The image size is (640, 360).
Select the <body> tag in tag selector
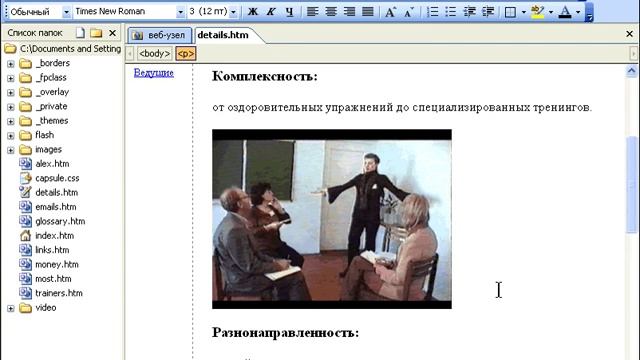coord(154,53)
